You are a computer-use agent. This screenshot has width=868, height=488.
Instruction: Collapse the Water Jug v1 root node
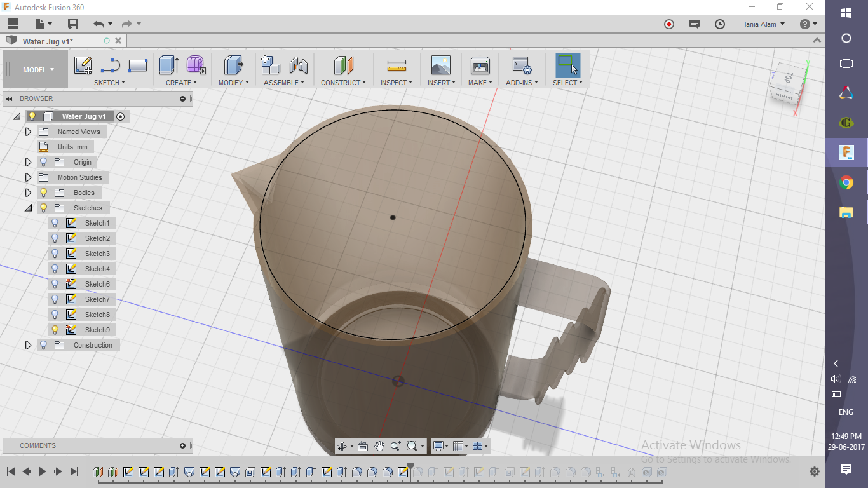click(17, 116)
